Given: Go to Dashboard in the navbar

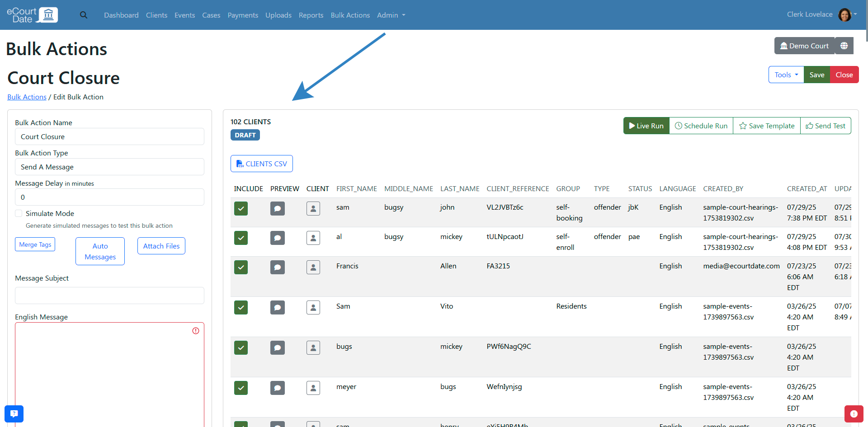Looking at the screenshot, I should (121, 15).
